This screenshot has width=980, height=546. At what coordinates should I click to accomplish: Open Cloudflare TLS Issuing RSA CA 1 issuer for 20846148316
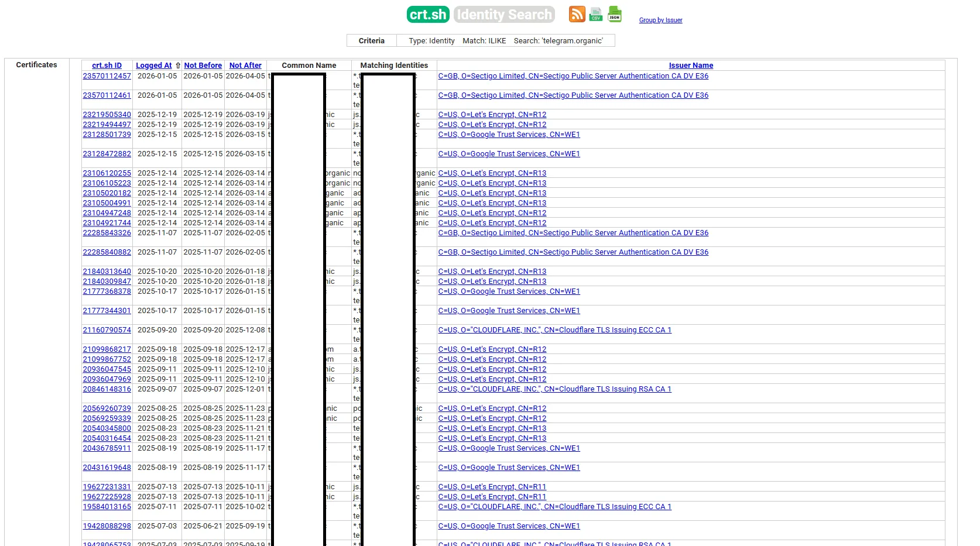(x=554, y=389)
